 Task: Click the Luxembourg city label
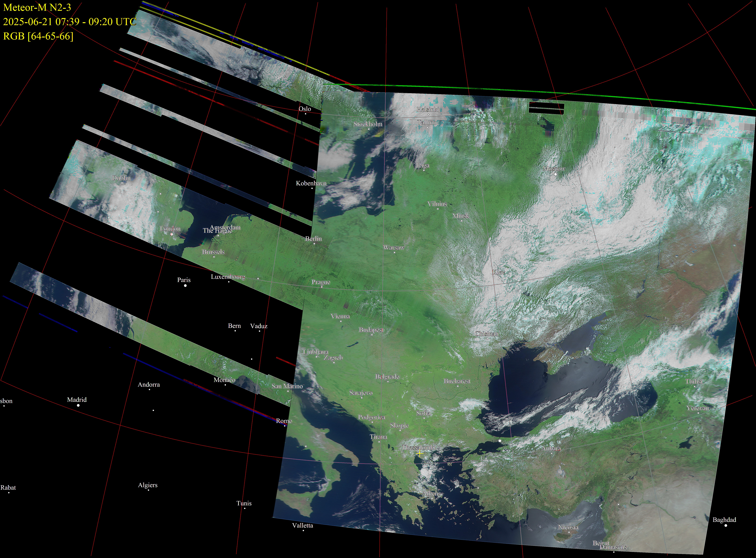[x=228, y=277]
